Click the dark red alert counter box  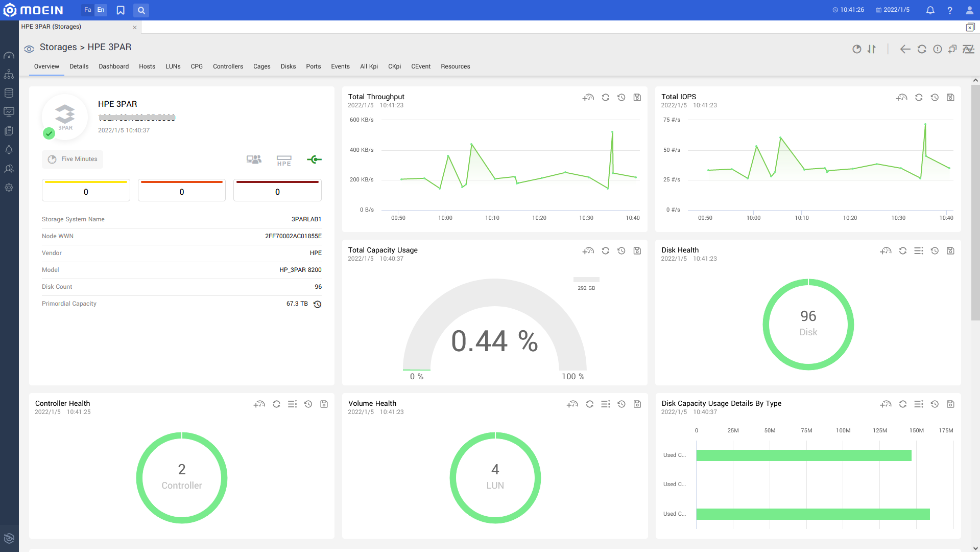pyautogui.click(x=277, y=190)
